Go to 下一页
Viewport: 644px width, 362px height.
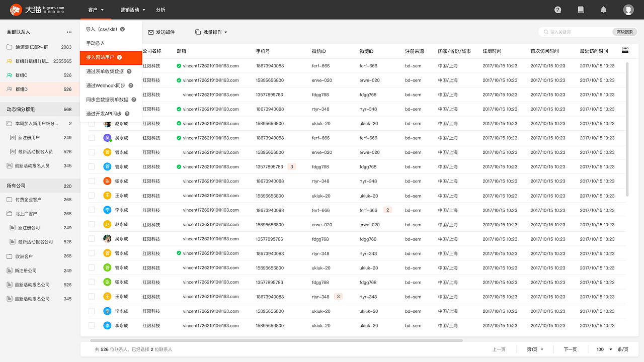pyautogui.click(x=570, y=349)
